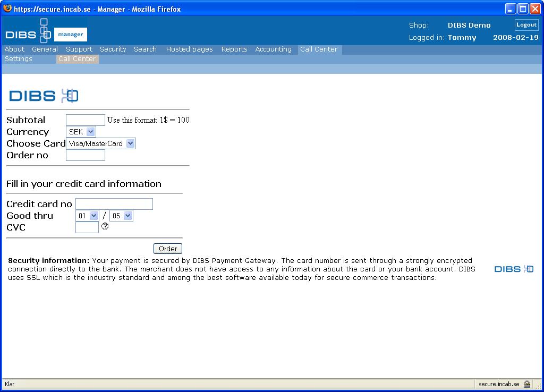Minimize the Firefox window
Screen dimensions: 544x392
coord(510,8)
